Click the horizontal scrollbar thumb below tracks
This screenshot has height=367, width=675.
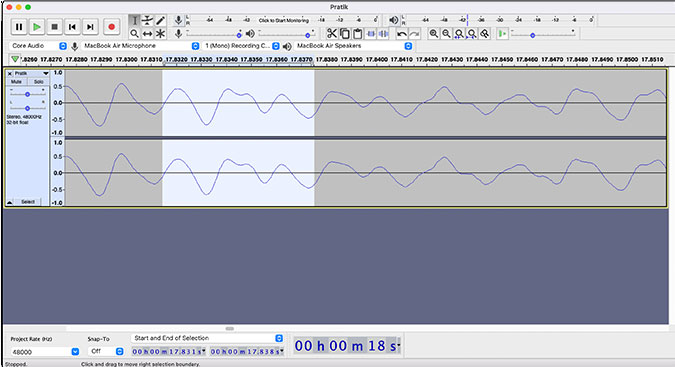coord(230,328)
